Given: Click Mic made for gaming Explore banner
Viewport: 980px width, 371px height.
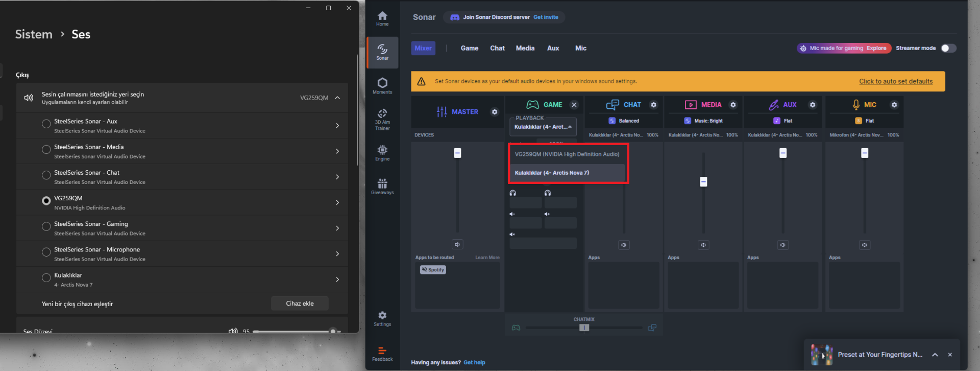Looking at the screenshot, I should click(844, 48).
